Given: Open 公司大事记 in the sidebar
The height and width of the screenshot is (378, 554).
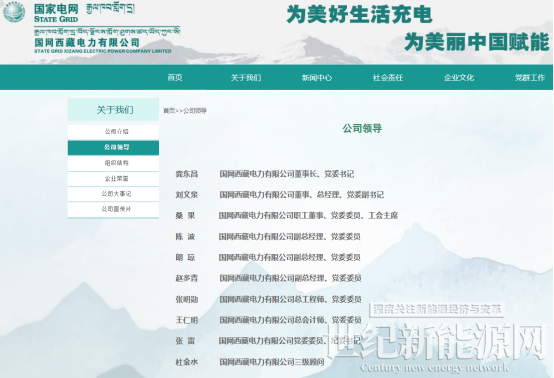Looking at the screenshot, I should pyautogui.click(x=113, y=194).
